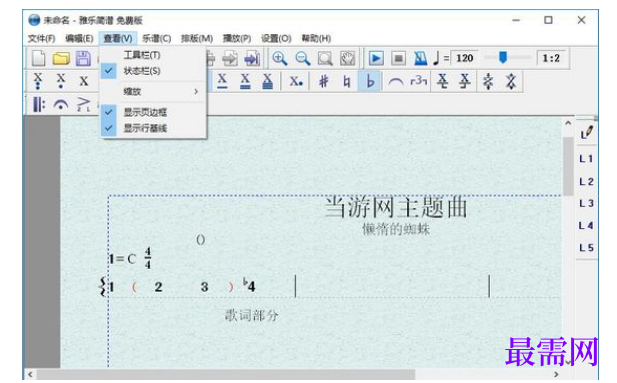Select lyric line L5
This screenshot has height=383, width=617.
point(586,248)
